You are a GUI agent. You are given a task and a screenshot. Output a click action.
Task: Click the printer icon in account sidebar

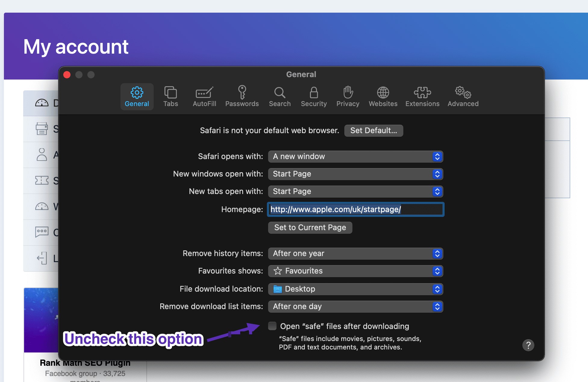42,129
